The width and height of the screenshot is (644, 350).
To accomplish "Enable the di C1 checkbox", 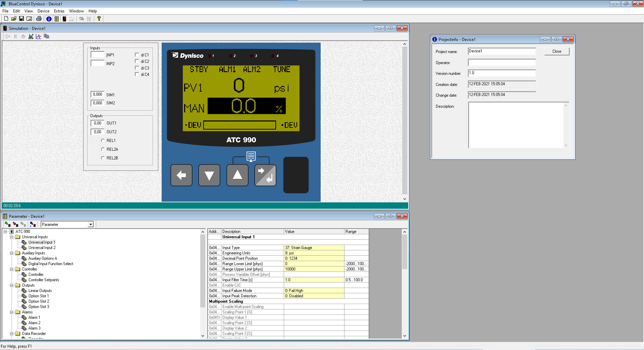I will (x=137, y=55).
